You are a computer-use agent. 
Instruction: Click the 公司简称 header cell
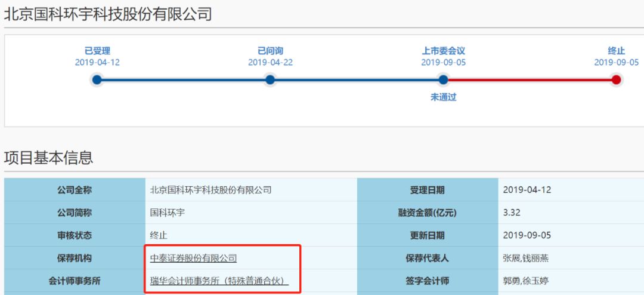click(75, 213)
